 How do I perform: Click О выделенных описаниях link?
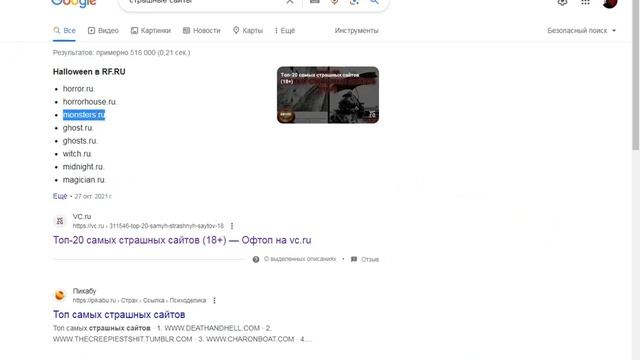(300, 259)
